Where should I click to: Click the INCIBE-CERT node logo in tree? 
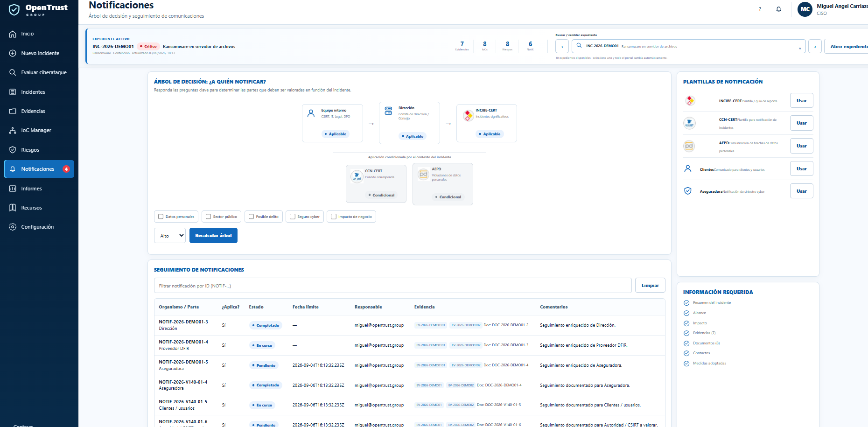468,115
